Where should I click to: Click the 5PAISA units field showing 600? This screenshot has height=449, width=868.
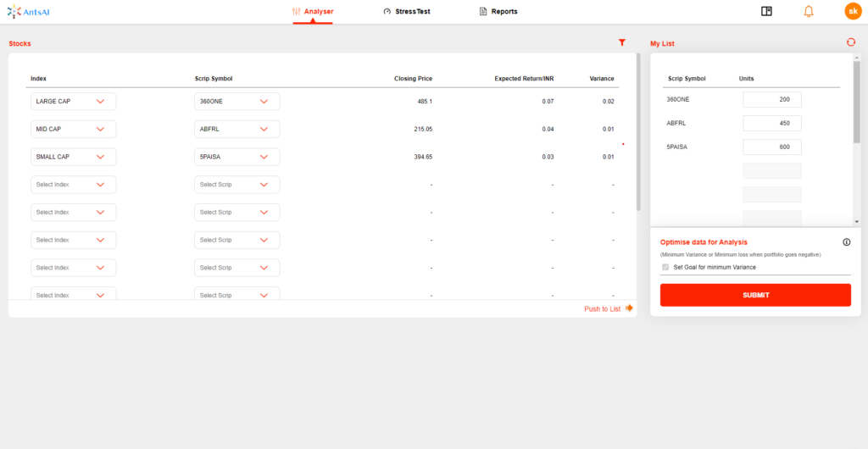pos(772,147)
